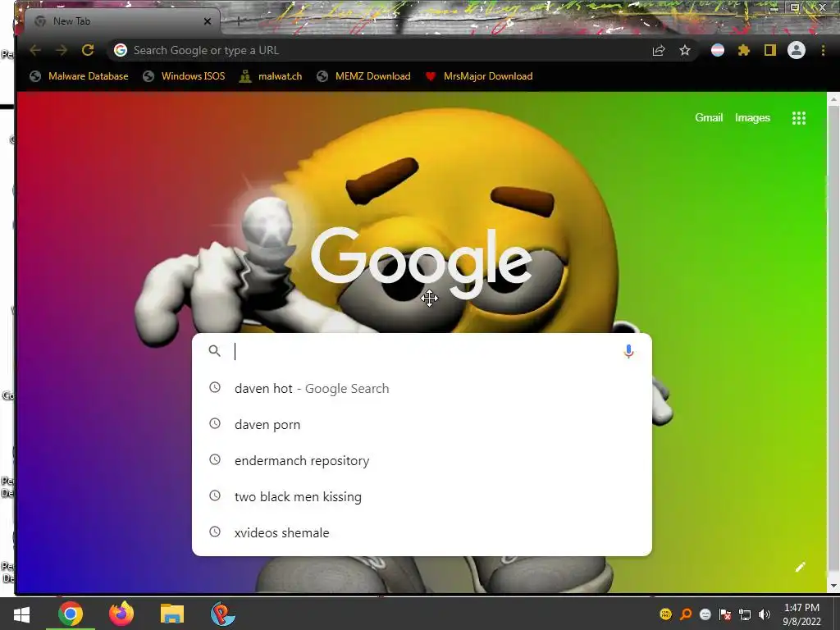This screenshot has height=630, width=840.
Task: Click the volume speaker tray icon
Action: coord(765,614)
